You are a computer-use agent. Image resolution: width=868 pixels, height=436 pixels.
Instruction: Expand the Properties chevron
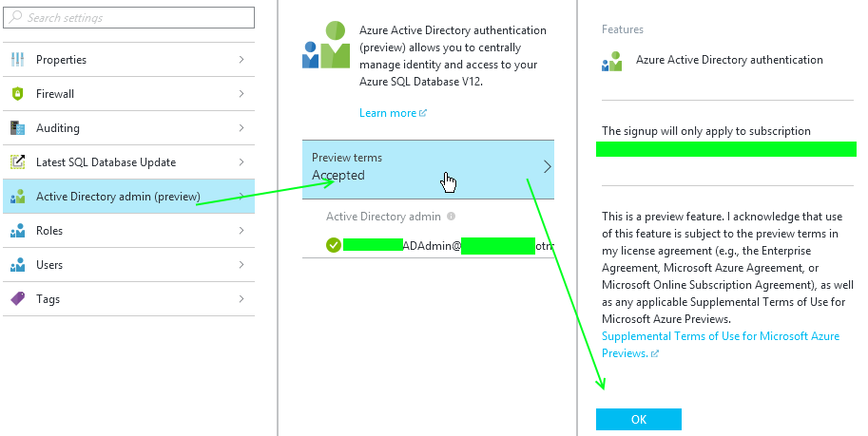pos(241,59)
